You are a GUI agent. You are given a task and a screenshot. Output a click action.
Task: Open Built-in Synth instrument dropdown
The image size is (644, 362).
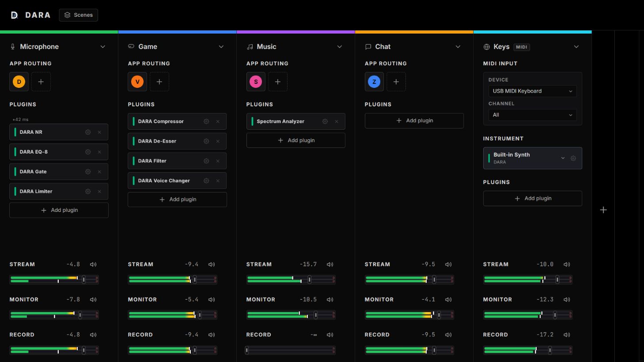(563, 158)
